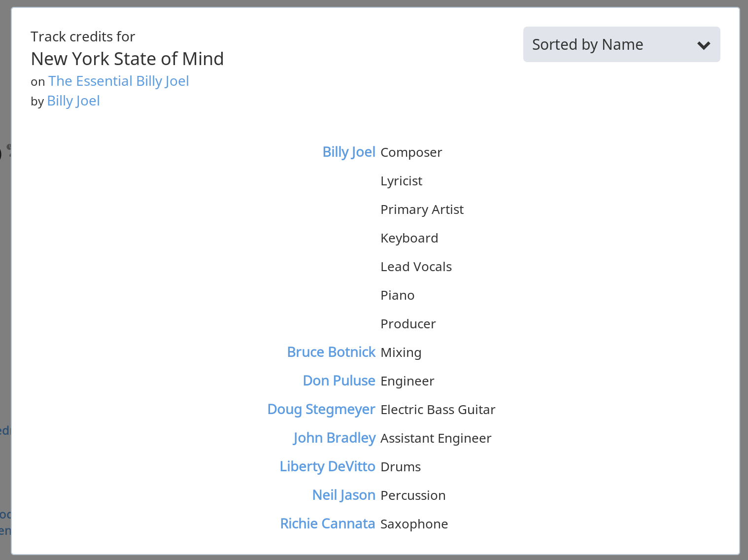The width and height of the screenshot is (748, 560).
Task: Open Richie Cannata's credit link
Action: [x=328, y=524]
